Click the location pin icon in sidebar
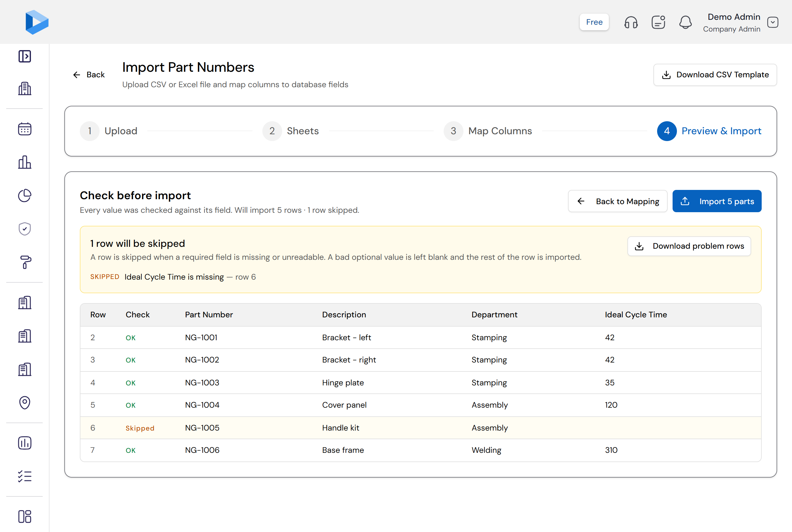This screenshot has height=532, width=792. pyautogui.click(x=24, y=402)
